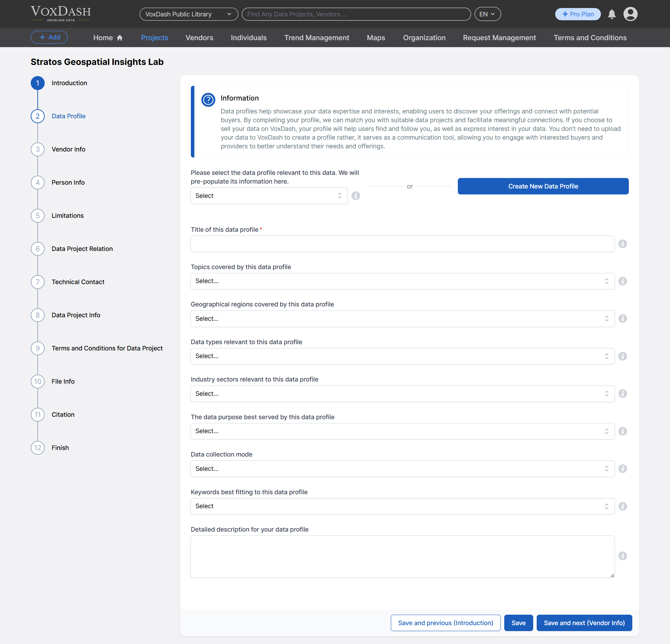Open the Organization menu item
This screenshot has height=644, width=670.
tap(424, 37)
